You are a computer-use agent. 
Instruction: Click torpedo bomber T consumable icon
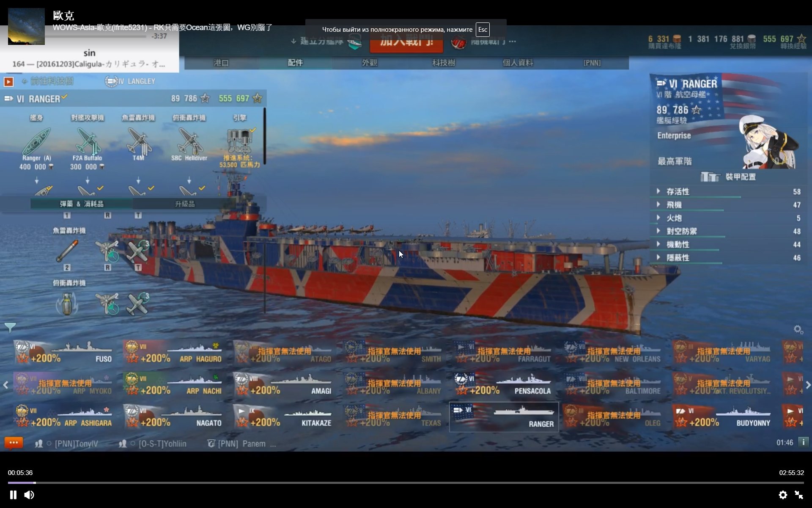coord(138,251)
